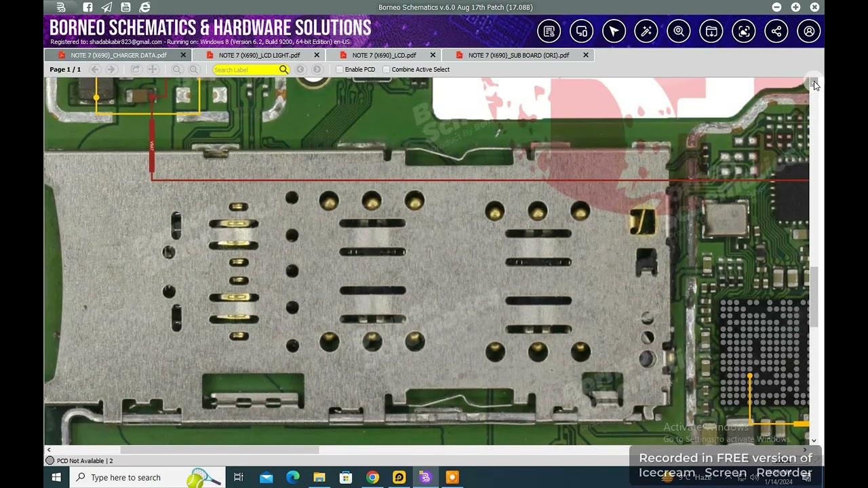The image size is (868, 488).
Task: Focus the Search Label input field
Action: (x=245, y=69)
